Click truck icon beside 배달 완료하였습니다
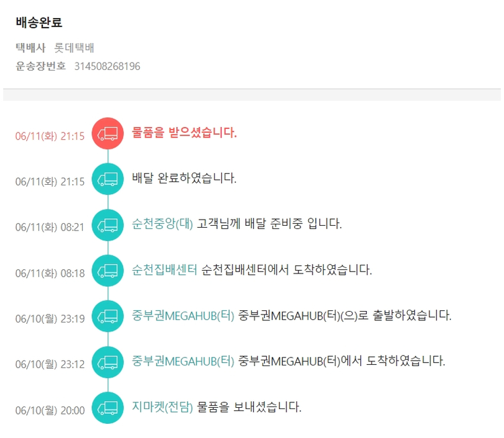This screenshot has height=438, width=504. click(108, 179)
